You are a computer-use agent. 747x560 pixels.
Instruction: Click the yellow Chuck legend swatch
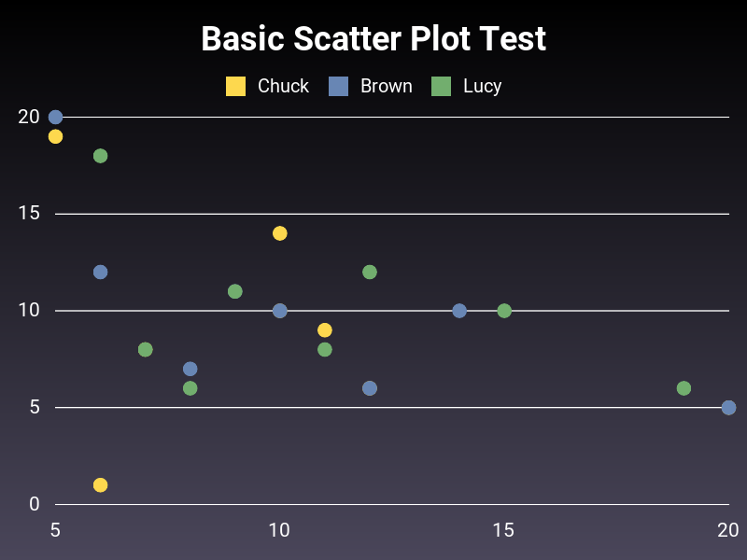[235, 86]
